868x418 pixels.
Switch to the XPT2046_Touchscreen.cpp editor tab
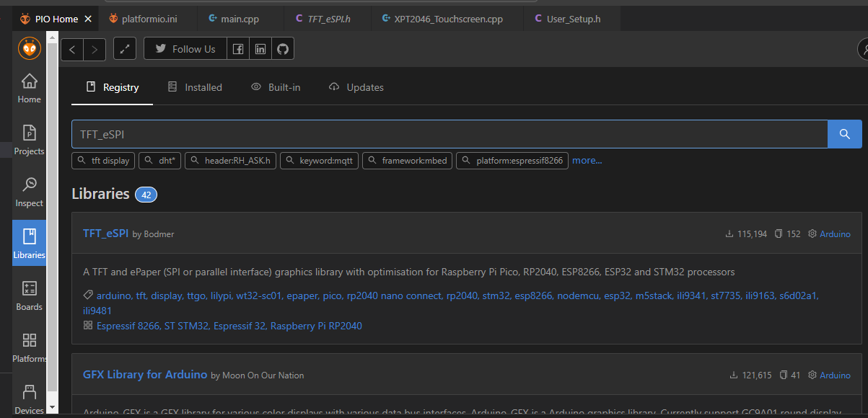448,19
